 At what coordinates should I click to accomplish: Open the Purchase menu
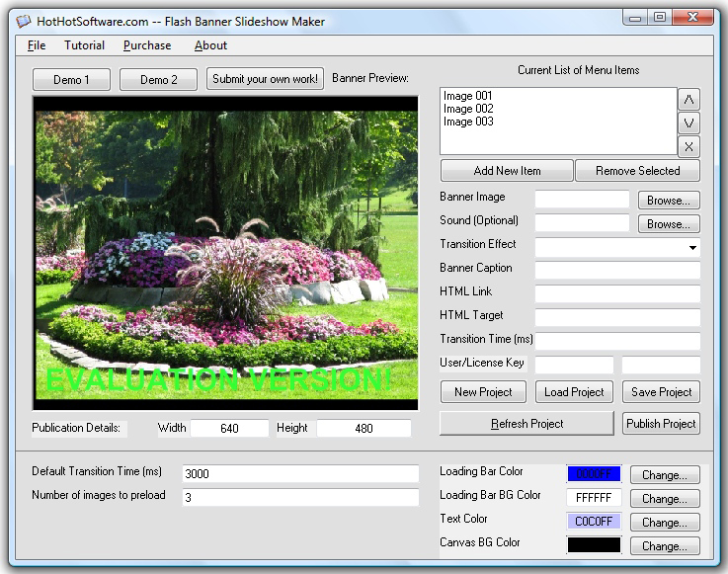coord(147,45)
